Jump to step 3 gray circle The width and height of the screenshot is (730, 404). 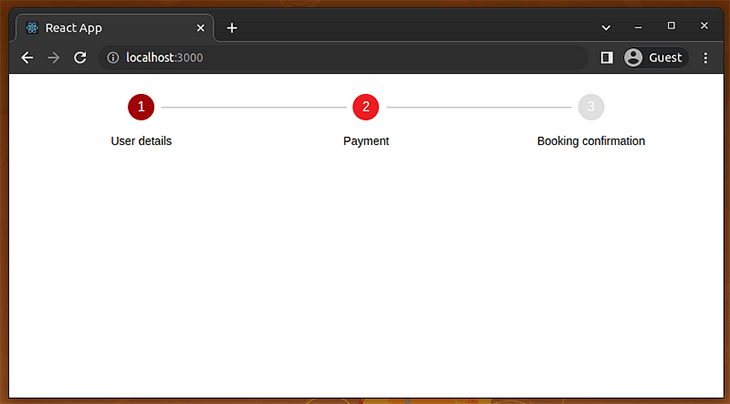tap(591, 107)
